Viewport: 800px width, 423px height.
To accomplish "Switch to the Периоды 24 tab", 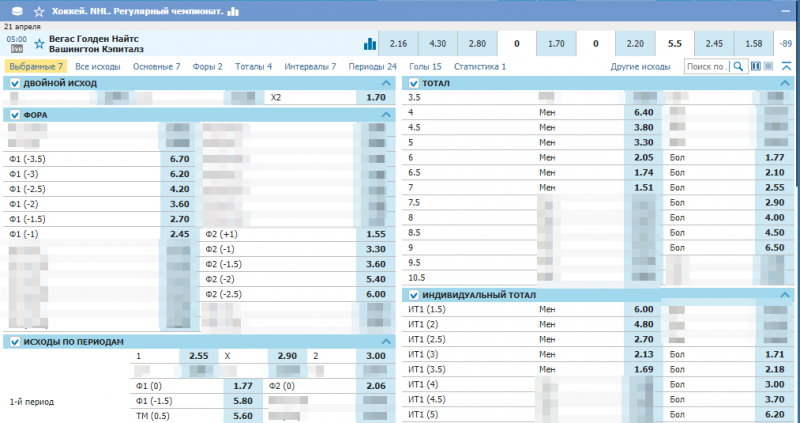I will [372, 66].
